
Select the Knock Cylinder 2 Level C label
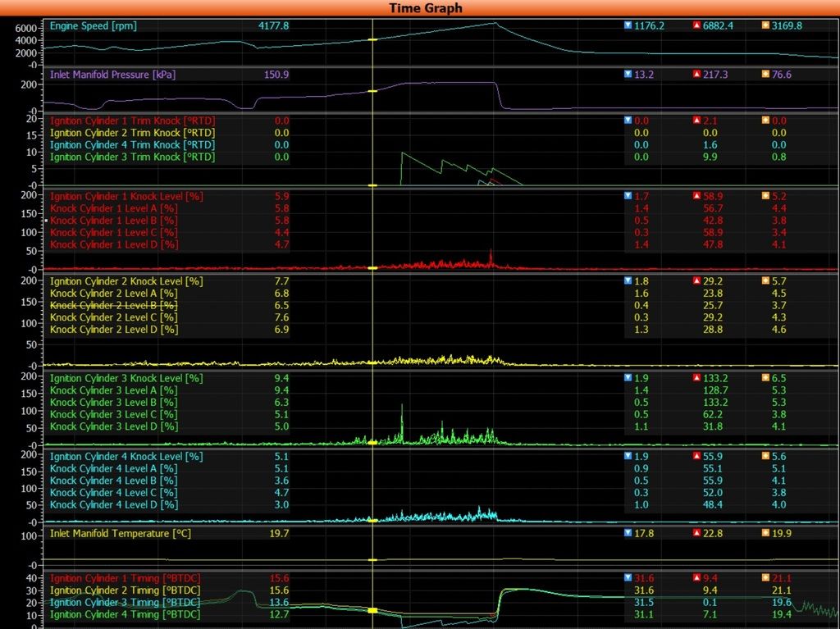114,317
